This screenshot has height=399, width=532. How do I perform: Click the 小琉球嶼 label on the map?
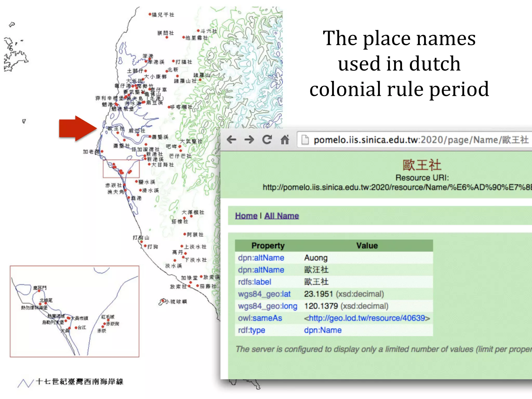(176, 302)
